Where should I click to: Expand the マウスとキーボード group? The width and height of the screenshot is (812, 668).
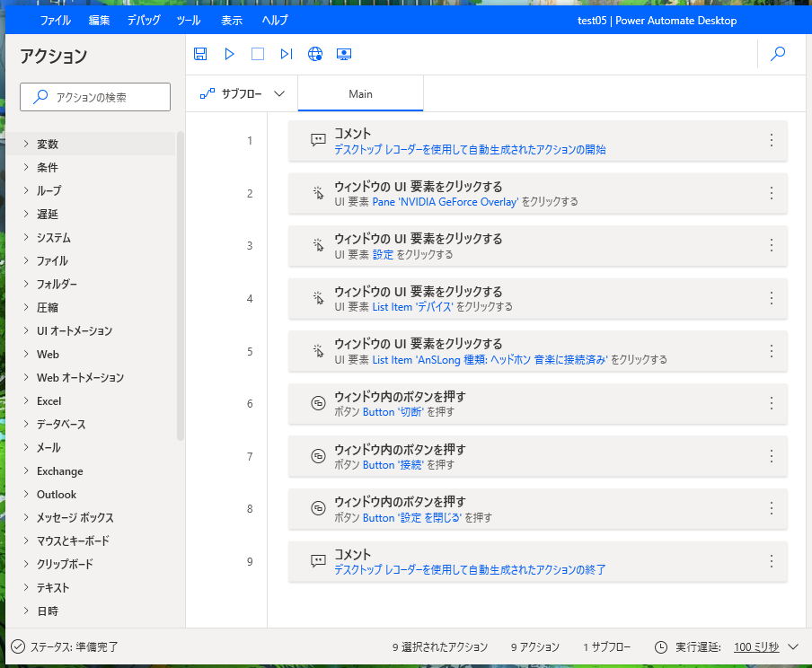(26, 541)
